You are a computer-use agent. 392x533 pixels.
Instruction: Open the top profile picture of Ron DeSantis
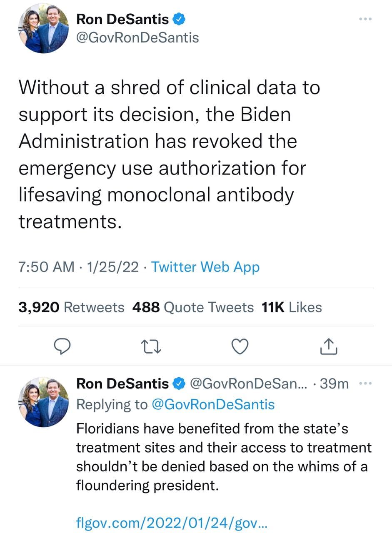pyautogui.click(x=43, y=28)
